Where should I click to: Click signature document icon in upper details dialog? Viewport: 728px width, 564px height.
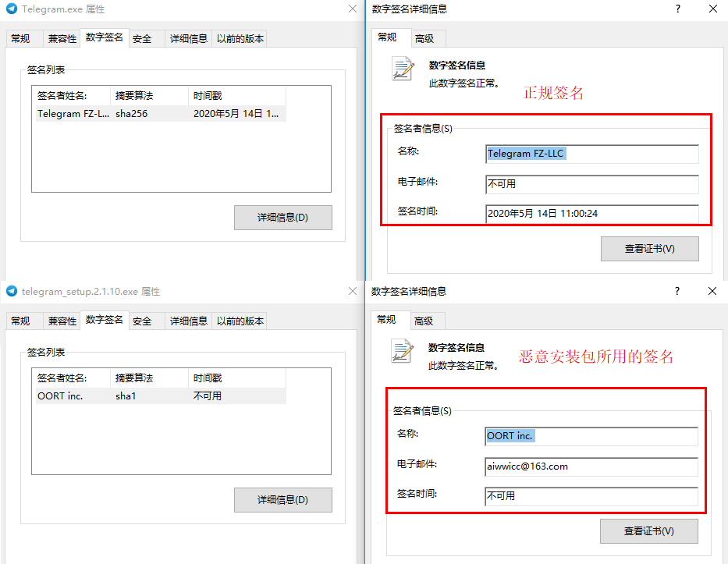(x=403, y=69)
